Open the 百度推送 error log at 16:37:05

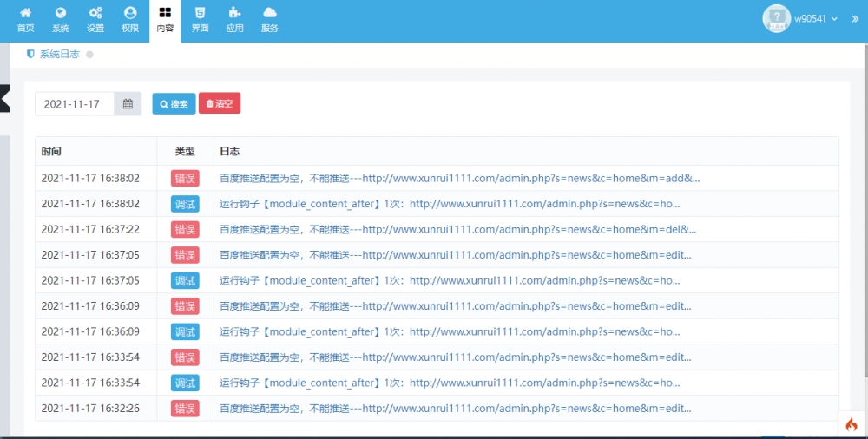(x=455, y=255)
